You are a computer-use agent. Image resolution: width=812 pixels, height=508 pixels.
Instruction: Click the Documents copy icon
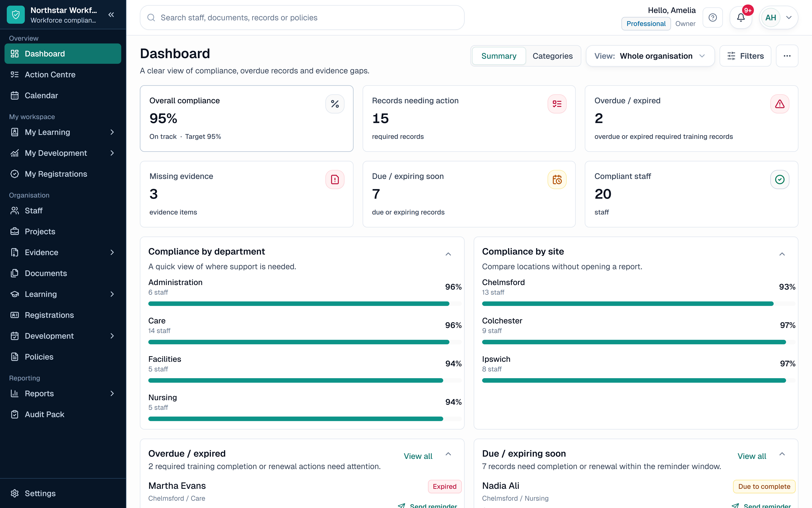point(15,273)
